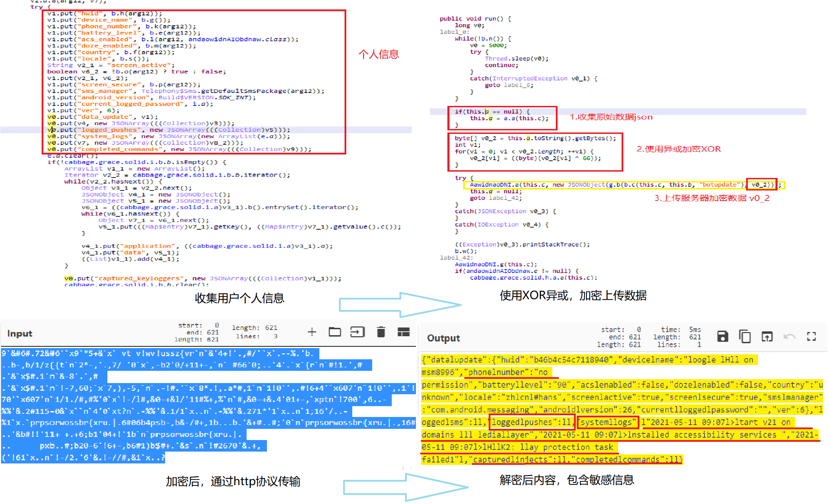Screen dimensions: 829x504
Task: Click the Input panel title
Action: pos(20,333)
